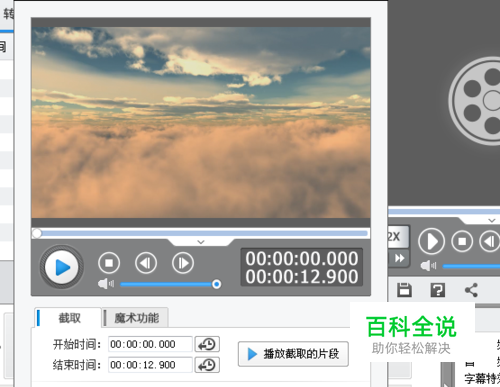Viewport: 500px width, 387px height.
Task: Set start time from current position
Action: [207, 344]
